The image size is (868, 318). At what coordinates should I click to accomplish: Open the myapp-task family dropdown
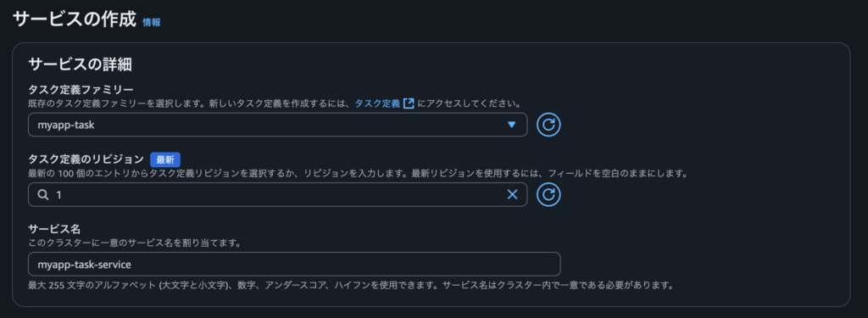[x=277, y=125]
